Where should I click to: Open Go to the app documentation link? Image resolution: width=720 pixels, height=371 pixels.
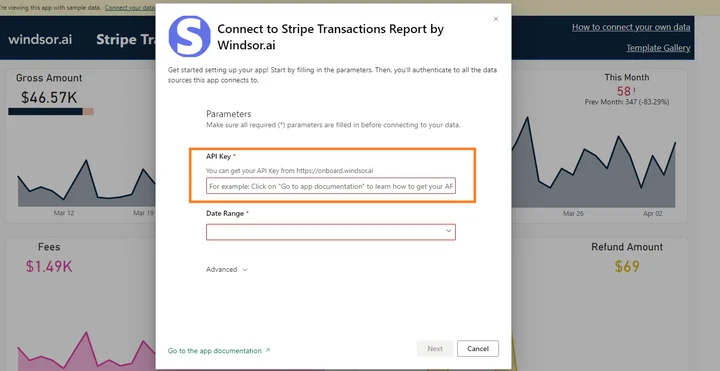(x=214, y=351)
